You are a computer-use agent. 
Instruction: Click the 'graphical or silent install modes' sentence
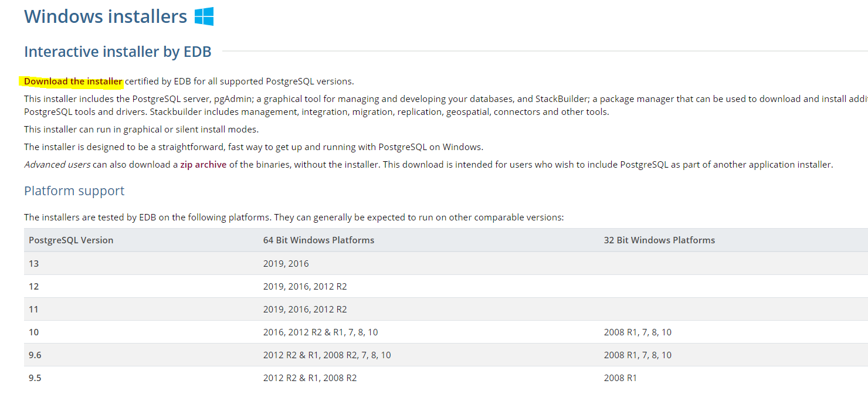point(141,129)
